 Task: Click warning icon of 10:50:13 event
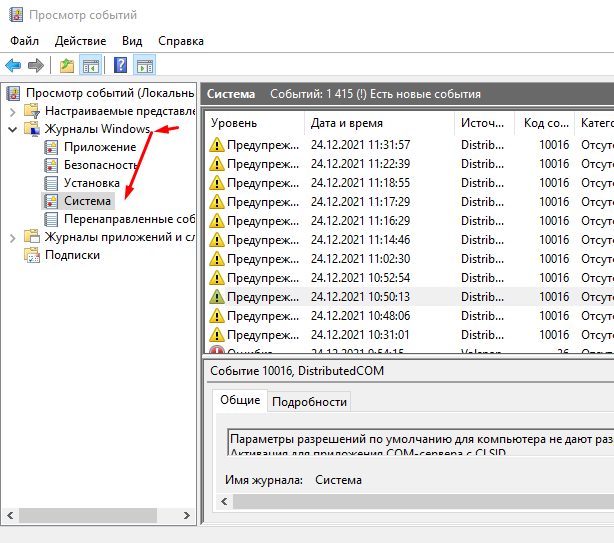point(217,297)
